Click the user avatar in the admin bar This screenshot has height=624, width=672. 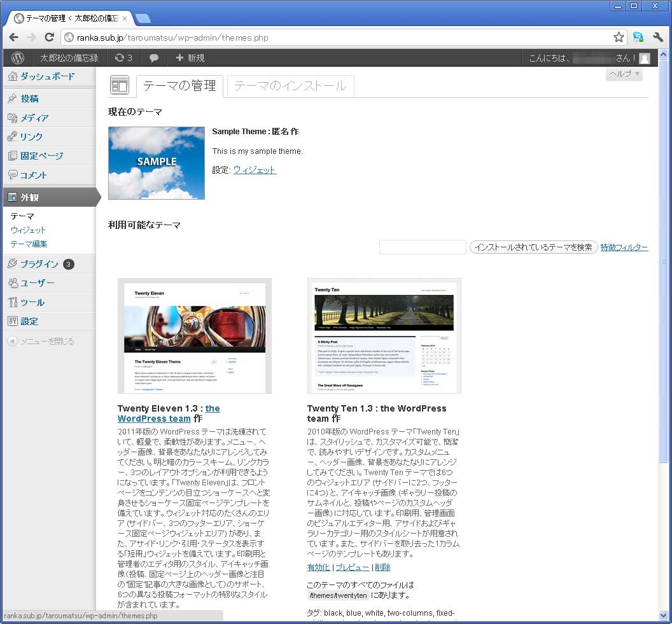[645, 59]
